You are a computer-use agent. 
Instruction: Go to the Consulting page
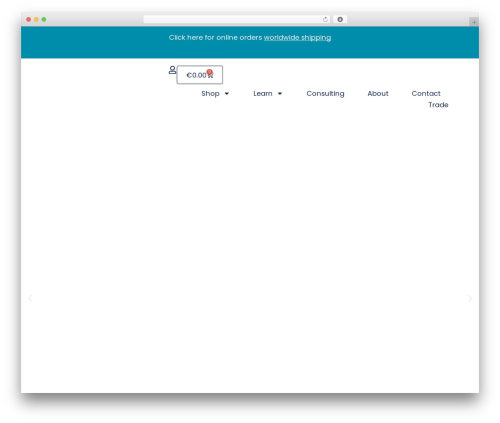pyautogui.click(x=325, y=94)
